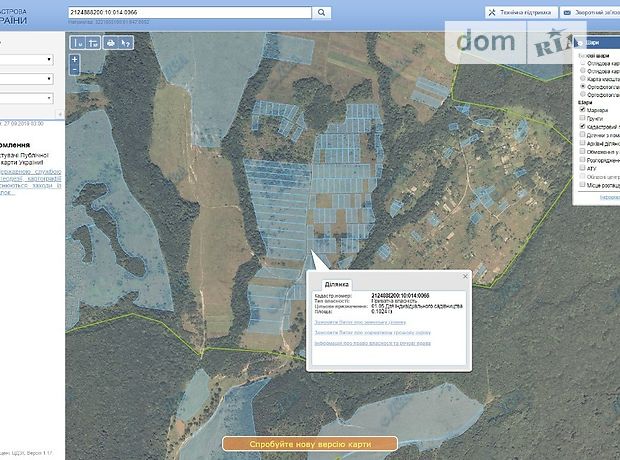
Task: Switch to the Ділянка tab
Action: point(336,284)
